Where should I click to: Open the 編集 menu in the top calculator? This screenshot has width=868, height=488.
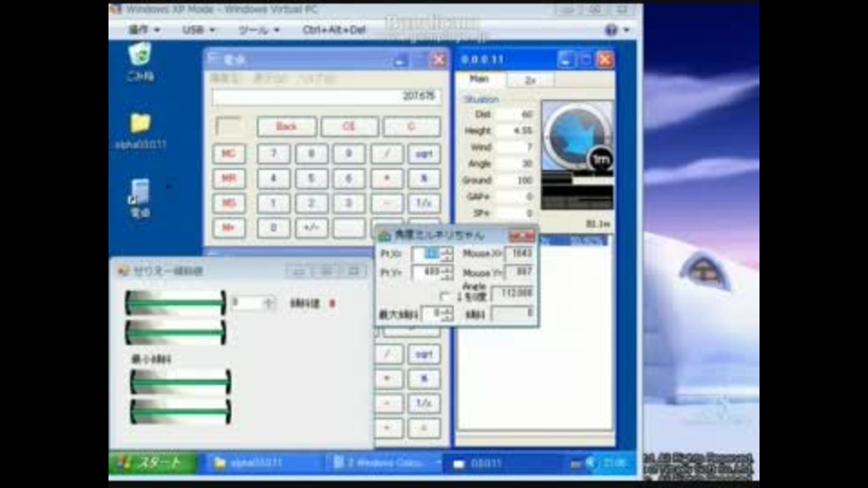[x=225, y=79]
